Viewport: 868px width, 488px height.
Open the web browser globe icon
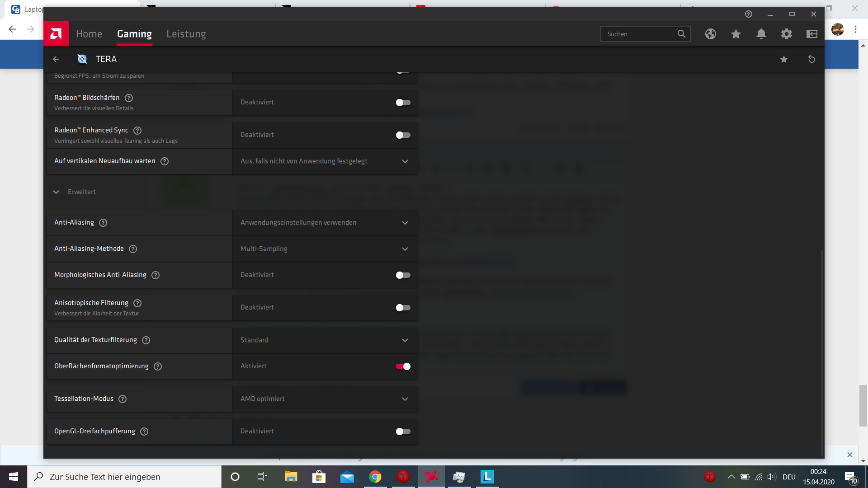(x=710, y=34)
